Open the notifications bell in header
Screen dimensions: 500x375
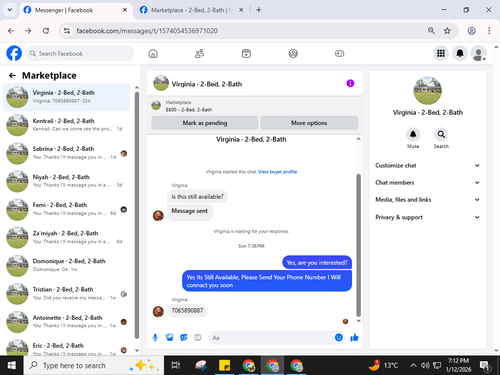pyautogui.click(x=460, y=53)
